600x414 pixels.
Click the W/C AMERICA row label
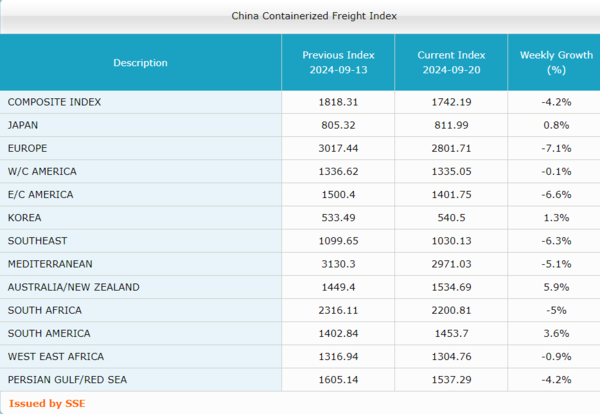[x=41, y=171]
